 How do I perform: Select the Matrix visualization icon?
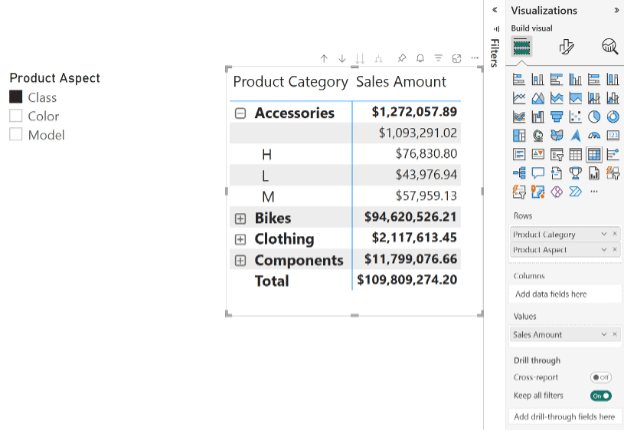coord(594,154)
